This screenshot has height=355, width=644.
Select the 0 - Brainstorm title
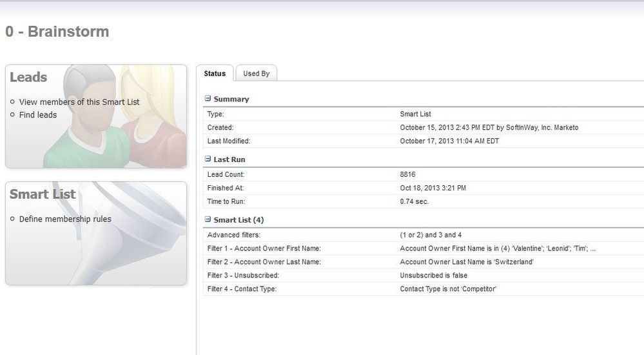(x=57, y=32)
